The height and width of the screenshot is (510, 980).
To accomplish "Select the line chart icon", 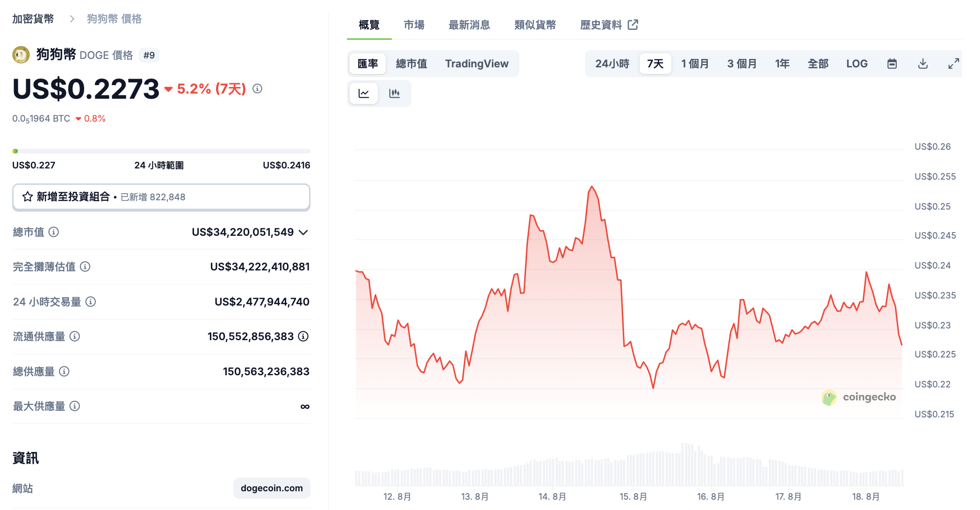I will 364,93.
